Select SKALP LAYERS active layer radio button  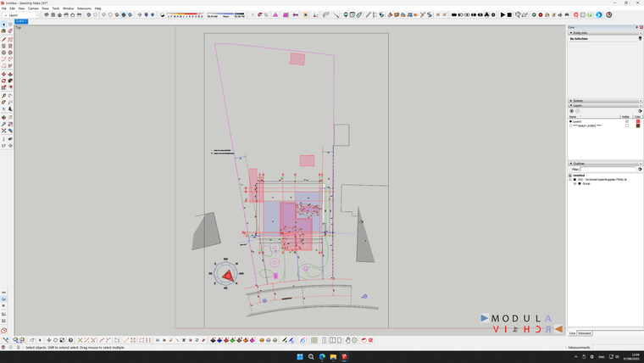click(570, 126)
